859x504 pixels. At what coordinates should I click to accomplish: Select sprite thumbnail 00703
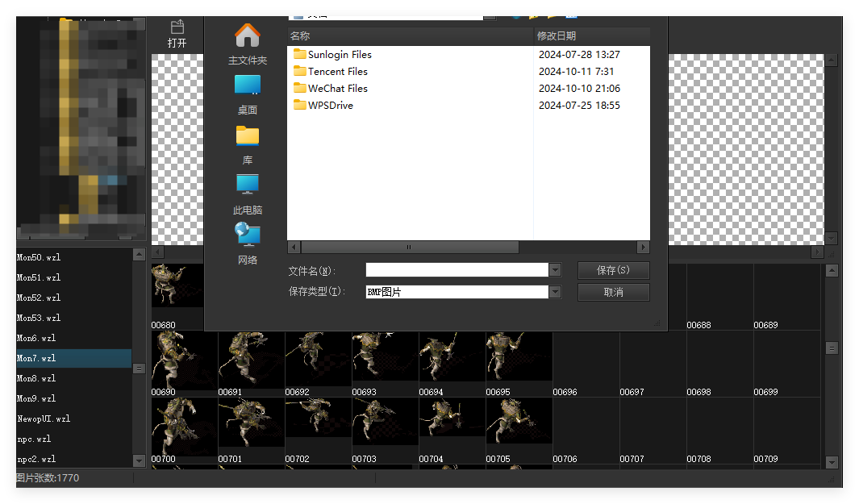point(385,431)
